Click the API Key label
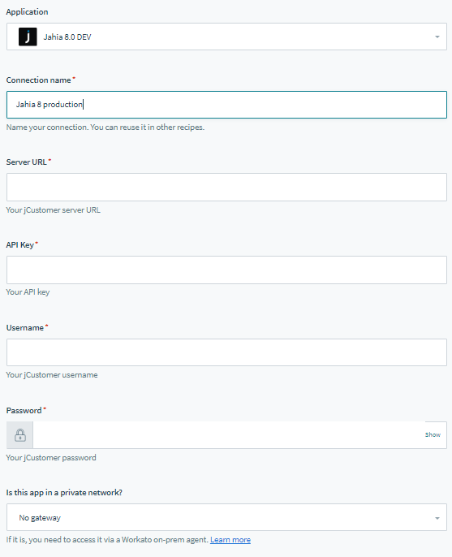This screenshot has width=452, height=557. pyautogui.click(x=20, y=245)
